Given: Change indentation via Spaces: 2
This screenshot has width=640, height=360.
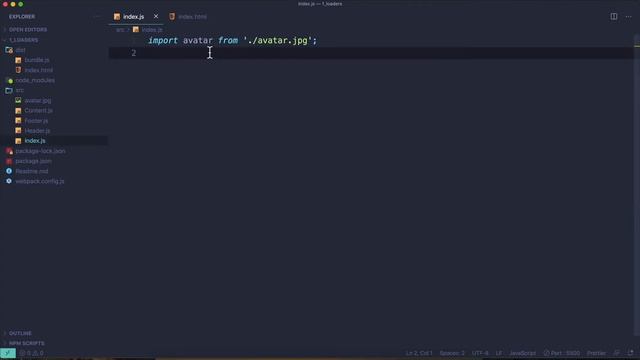Looking at the screenshot, I should (x=452, y=353).
